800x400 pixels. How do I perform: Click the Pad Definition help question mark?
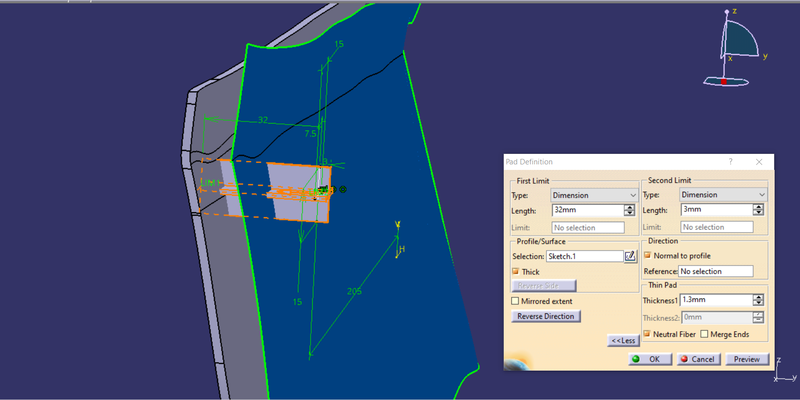pyautogui.click(x=730, y=161)
